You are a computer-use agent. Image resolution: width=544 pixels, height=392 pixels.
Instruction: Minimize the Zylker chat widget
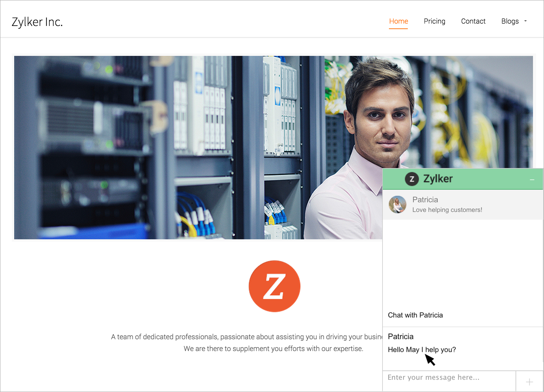tap(532, 179)
